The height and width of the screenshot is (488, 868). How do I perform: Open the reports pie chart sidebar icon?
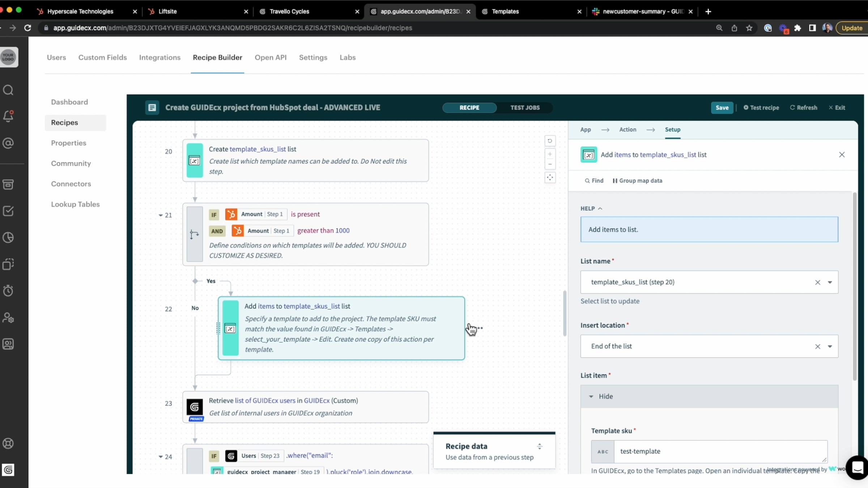coord(8,237)
